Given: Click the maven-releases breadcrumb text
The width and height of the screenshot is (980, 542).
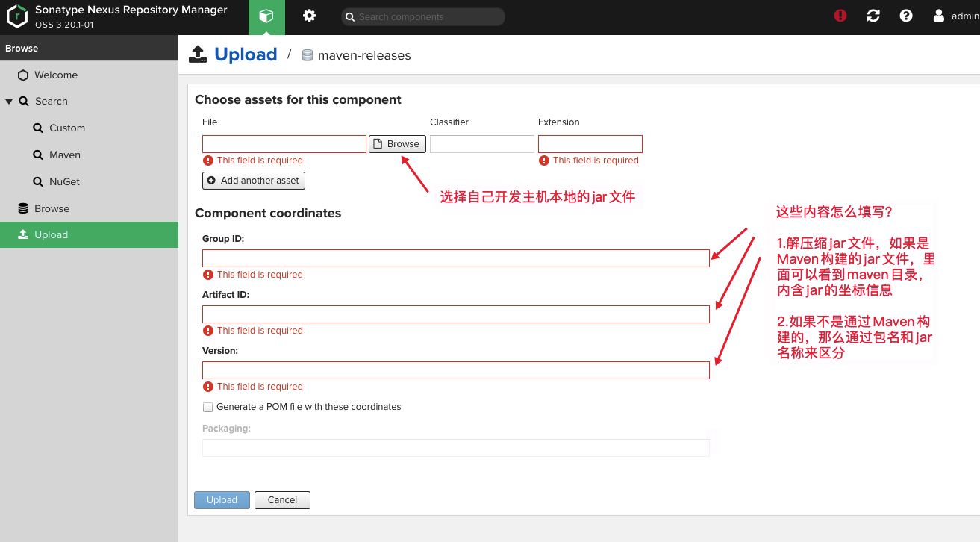Looking at the screenshot, I should tap(364, 55).
